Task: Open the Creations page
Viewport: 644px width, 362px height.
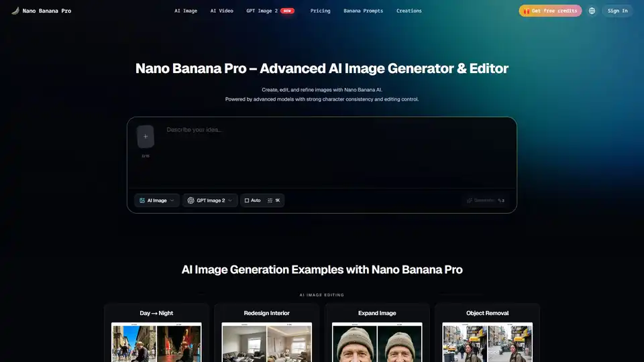Action: [x=409, y=11]
